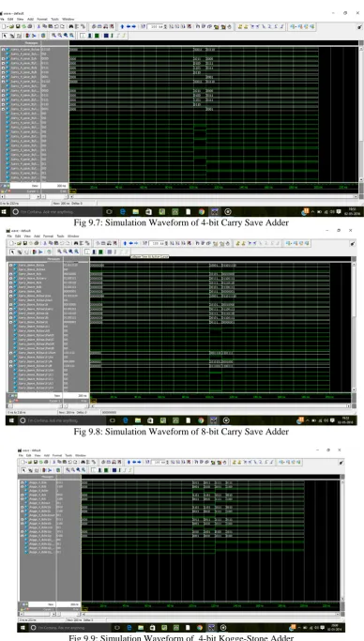Click Zoom Full magnifier in 8-bit Carry Save window

pyautogui.click(x=70, y=252)
